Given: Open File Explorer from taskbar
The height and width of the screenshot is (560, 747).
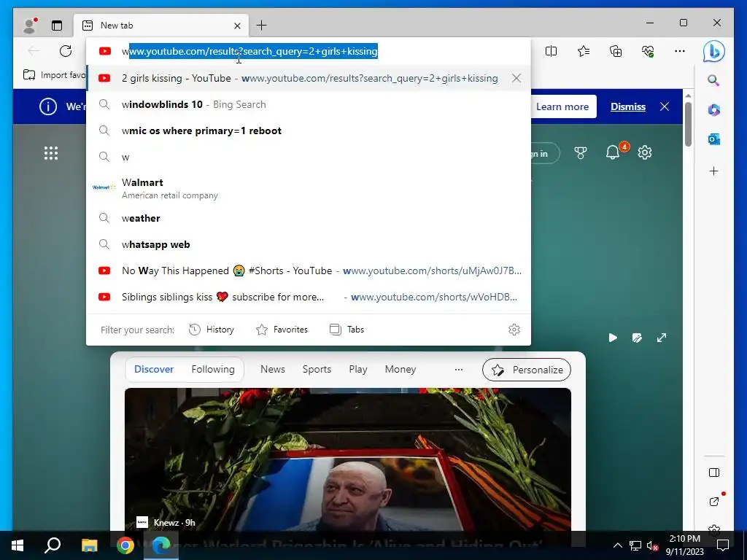Looking at the screenshot, I should point(89,545).
